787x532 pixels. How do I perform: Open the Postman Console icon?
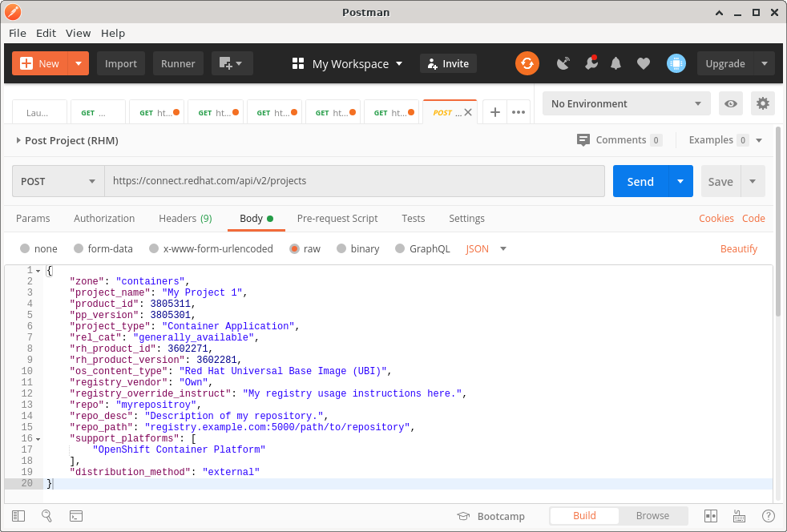click(x=76, y=516)
